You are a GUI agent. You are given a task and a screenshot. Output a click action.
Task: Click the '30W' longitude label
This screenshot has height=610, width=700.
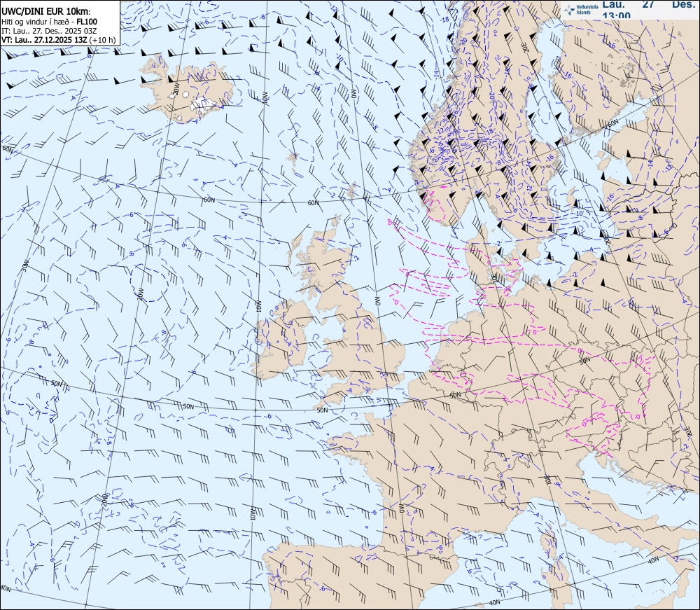(x=25, y=265)
